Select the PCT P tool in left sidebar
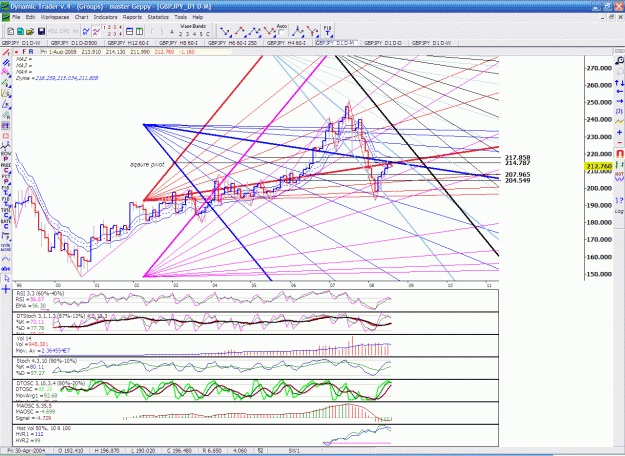The height and width of the screenshot is (456, 625). pyautogui.click(x=6, y=179)
